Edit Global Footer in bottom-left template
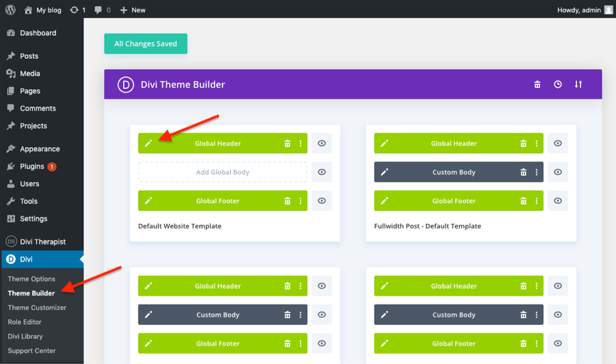This screenshot has height=364, width=616. (148, 343)
